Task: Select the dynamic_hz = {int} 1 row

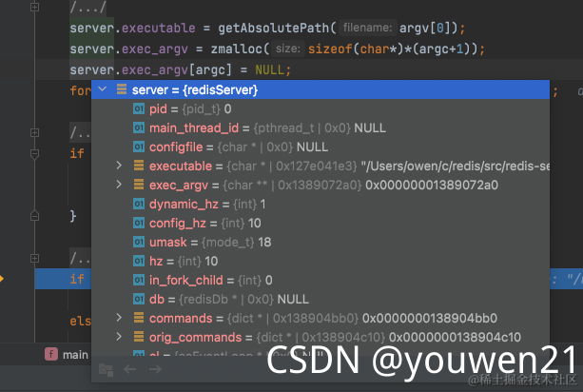Action: (321, 204)
